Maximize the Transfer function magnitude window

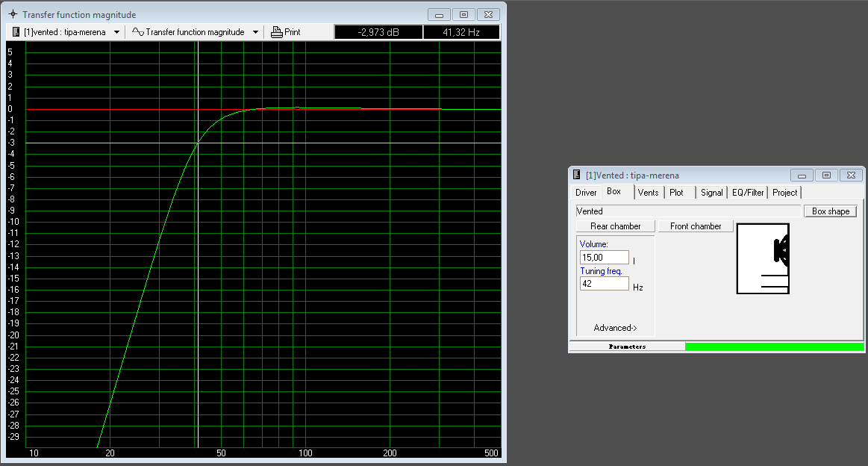(464, 15)
